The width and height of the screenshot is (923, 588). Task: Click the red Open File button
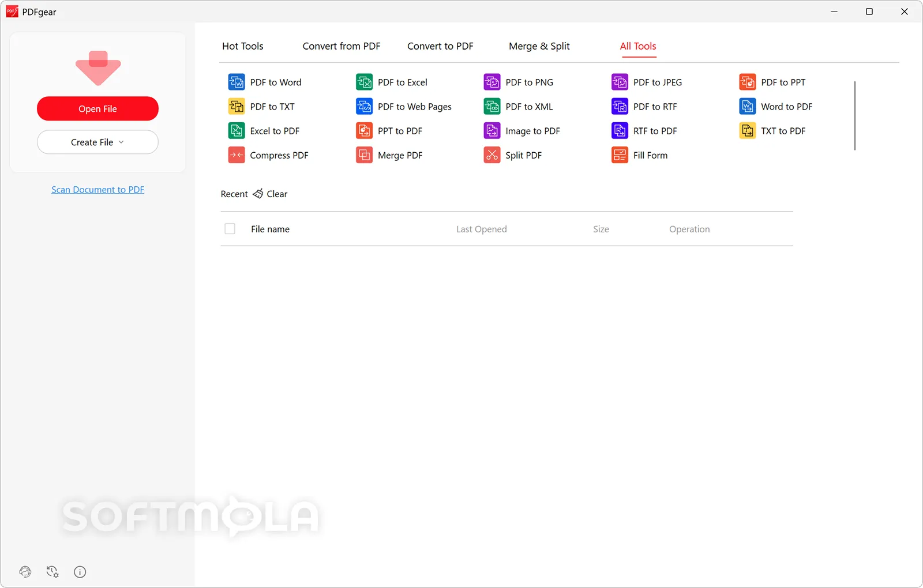pyautogui.click(x=97, y=108)
